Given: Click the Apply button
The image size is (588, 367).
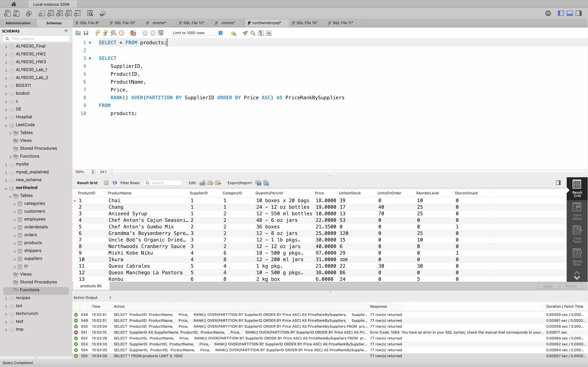Looking at the screenshot, I should point(548,286).
